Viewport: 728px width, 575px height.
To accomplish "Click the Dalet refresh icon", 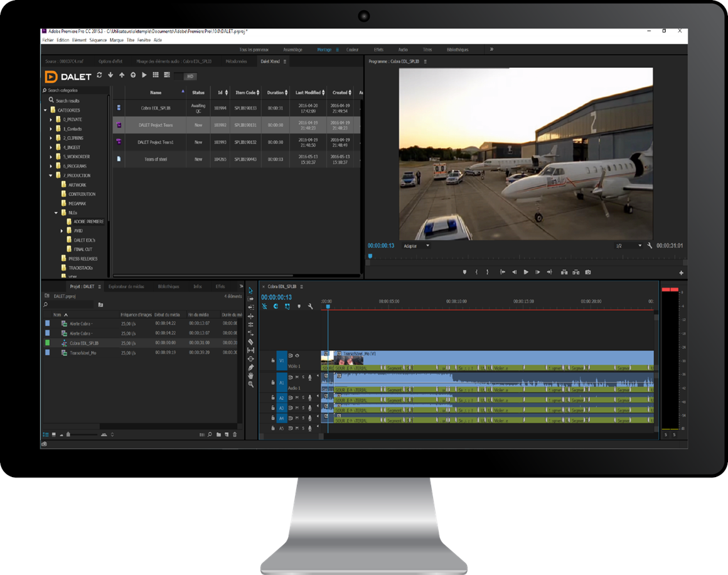I will (99, 75).
